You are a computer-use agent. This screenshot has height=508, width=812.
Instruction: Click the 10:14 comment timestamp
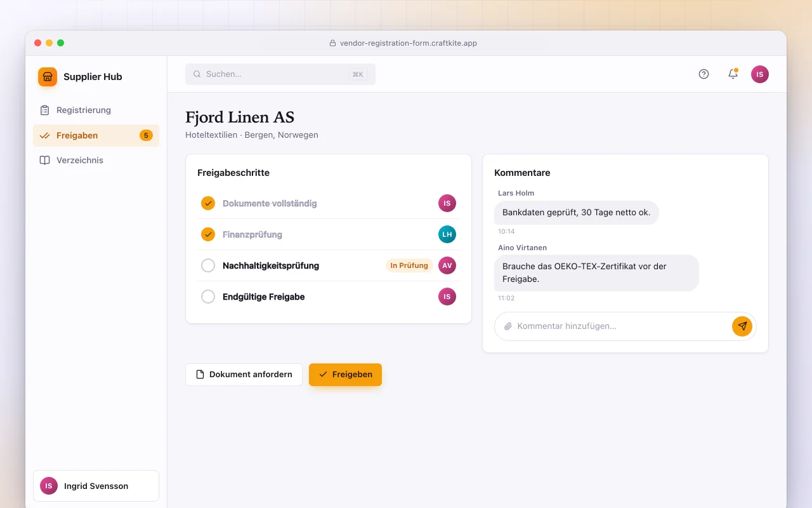[506, 232]
